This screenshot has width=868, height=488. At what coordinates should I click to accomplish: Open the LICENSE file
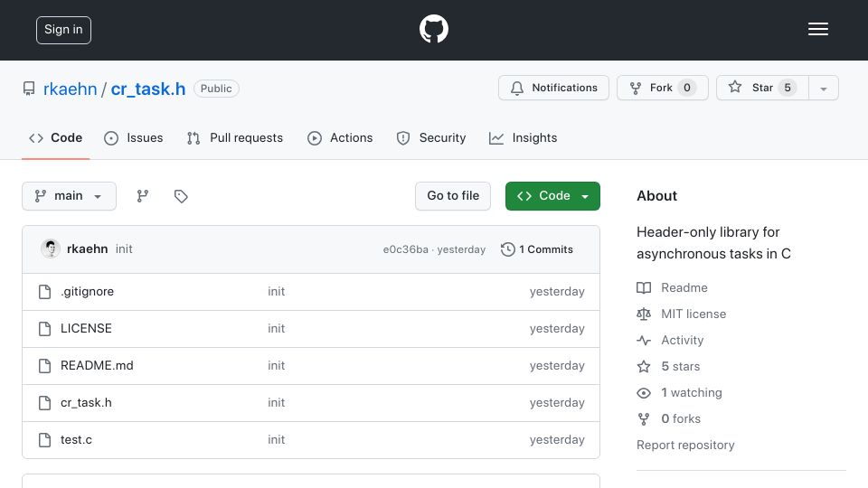coord(87,329)
